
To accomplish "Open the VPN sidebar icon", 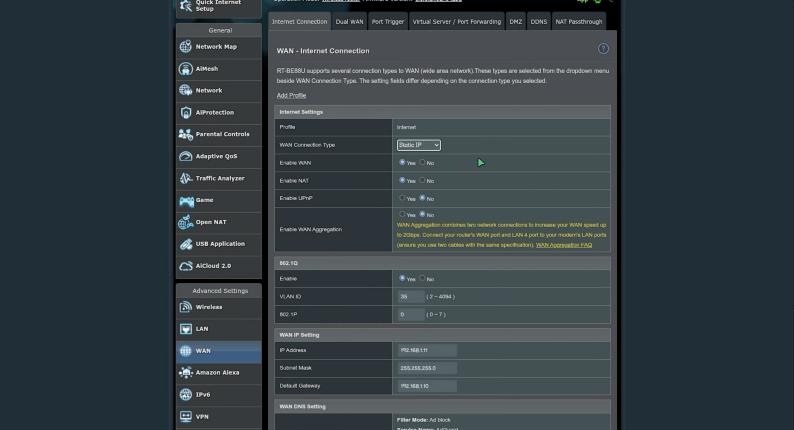I will point(186,416).
